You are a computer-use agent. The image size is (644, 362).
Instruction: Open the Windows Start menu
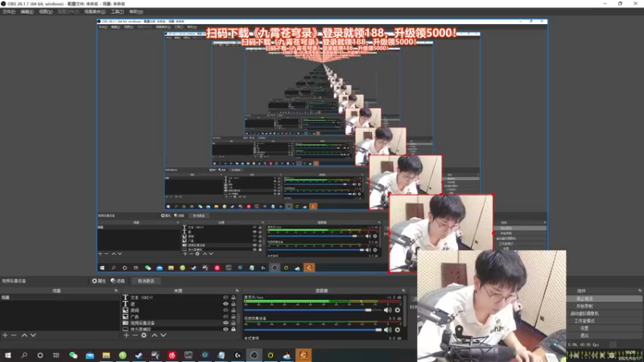point(7,355)
